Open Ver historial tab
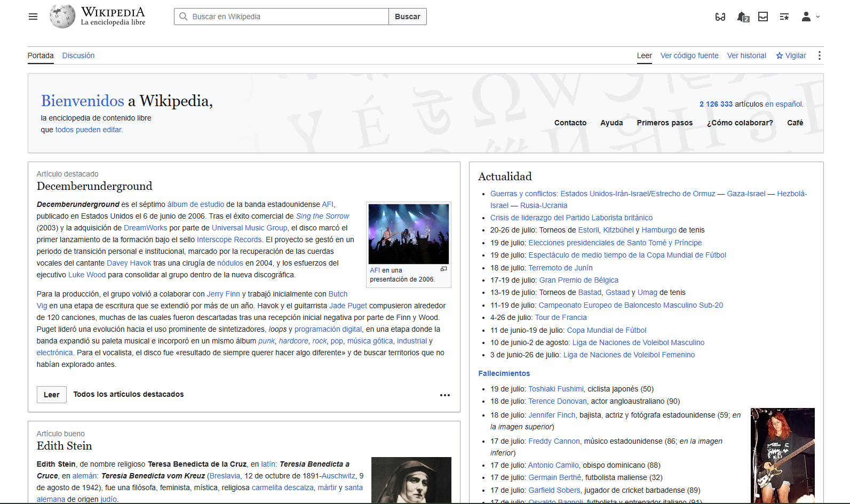This screenshot has height=504, width=850. 746,55
